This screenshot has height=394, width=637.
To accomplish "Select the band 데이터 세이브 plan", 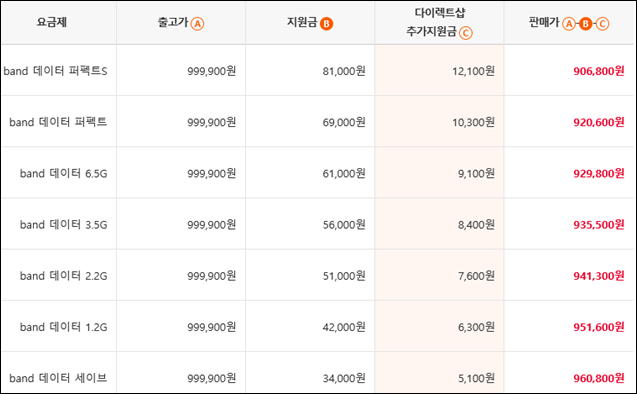I will tap(58, 378).
